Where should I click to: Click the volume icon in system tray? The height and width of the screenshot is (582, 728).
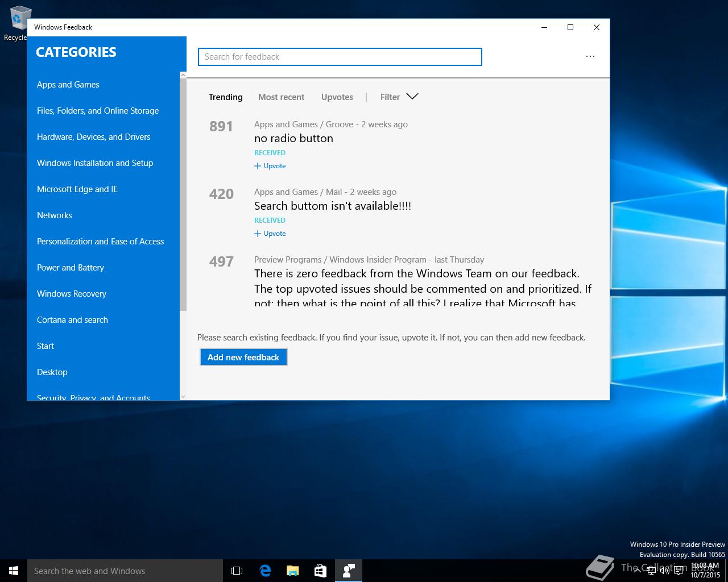[x=664, y=571]
